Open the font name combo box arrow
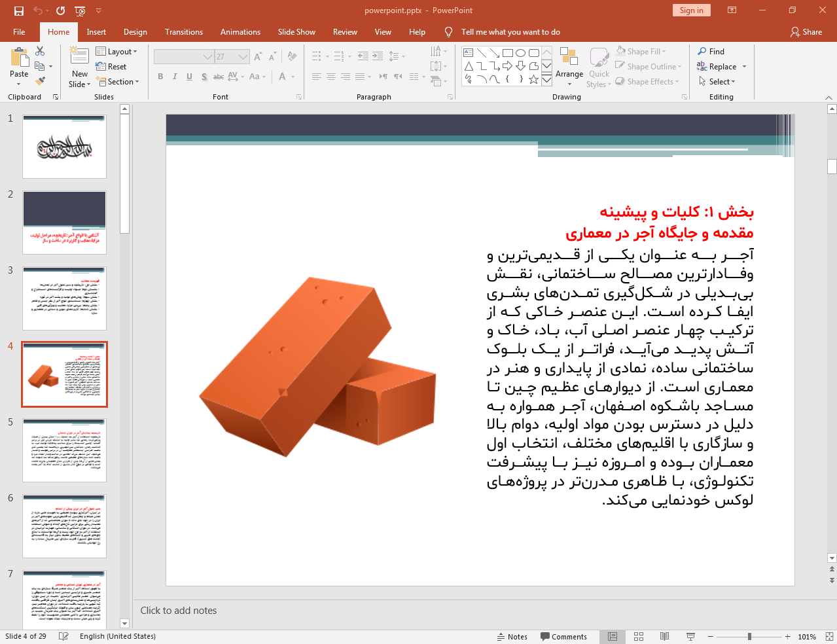Image resolution: width=837 pixels, height=644 pixels. click(x=207, y=57)
